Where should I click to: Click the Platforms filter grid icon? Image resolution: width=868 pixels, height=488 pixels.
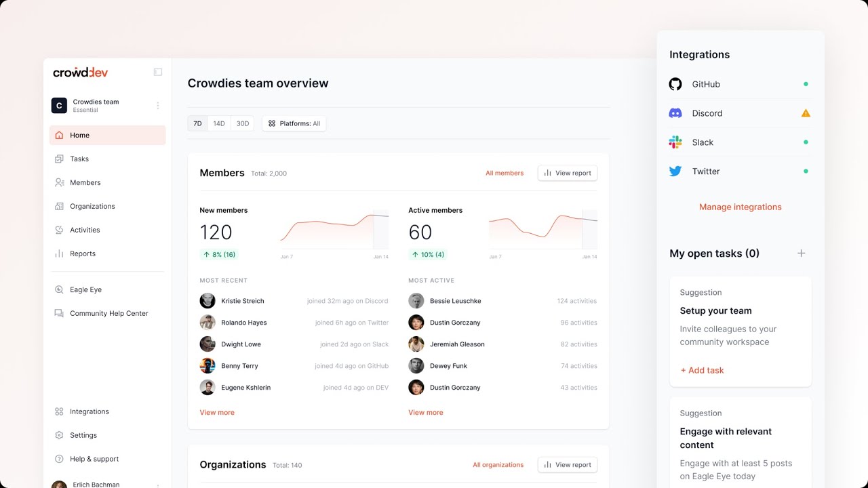coord(272,123)
